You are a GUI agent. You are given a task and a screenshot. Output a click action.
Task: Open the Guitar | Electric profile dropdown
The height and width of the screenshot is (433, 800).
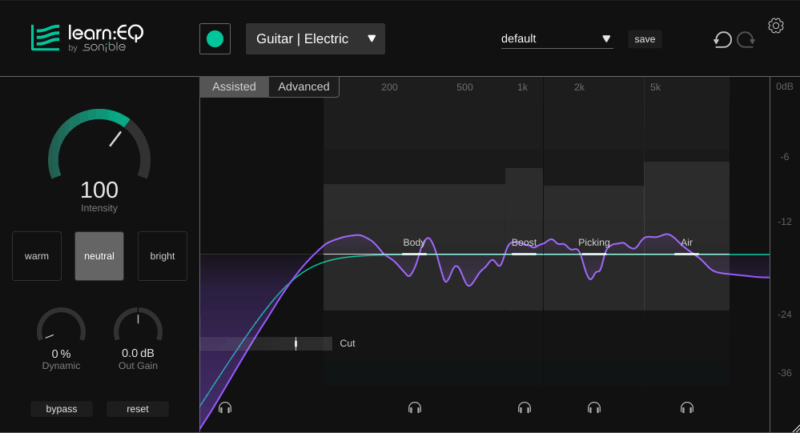[x=315, y=39]
